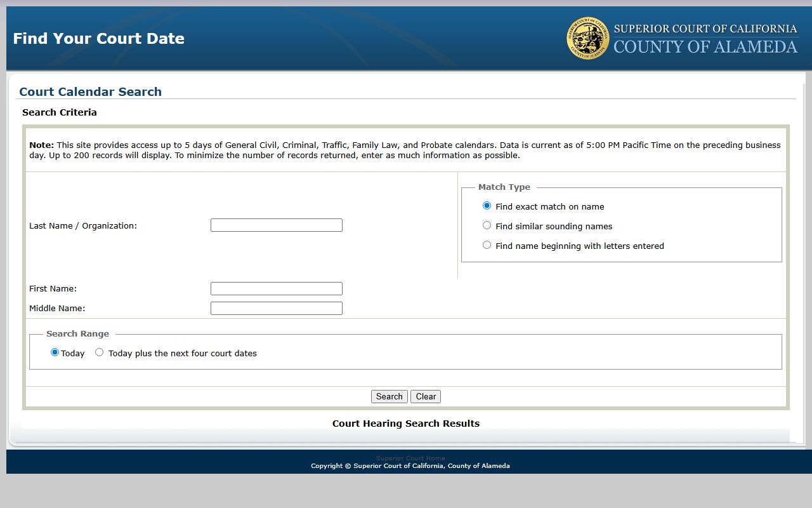Click the First Name label

point(53,289)
